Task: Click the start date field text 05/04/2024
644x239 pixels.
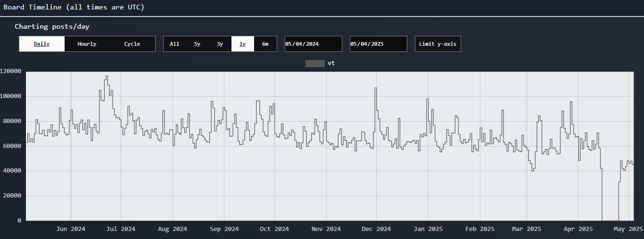Action: pos(302,44)
